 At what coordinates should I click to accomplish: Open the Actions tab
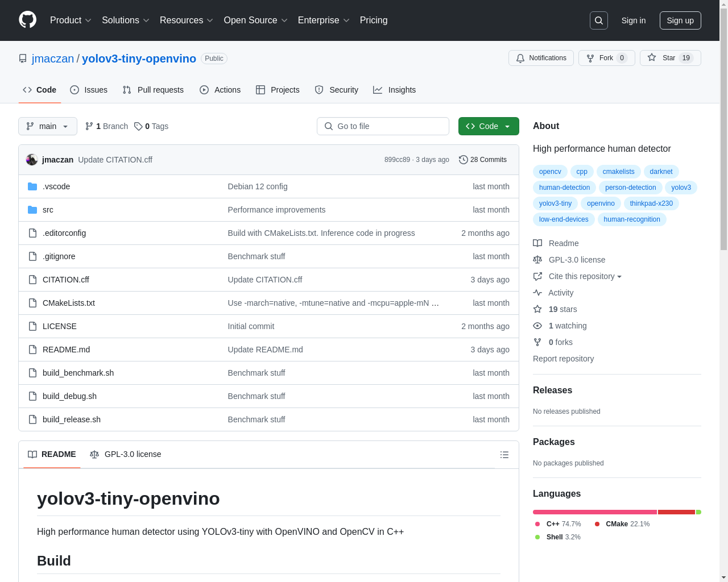(220, 90)
